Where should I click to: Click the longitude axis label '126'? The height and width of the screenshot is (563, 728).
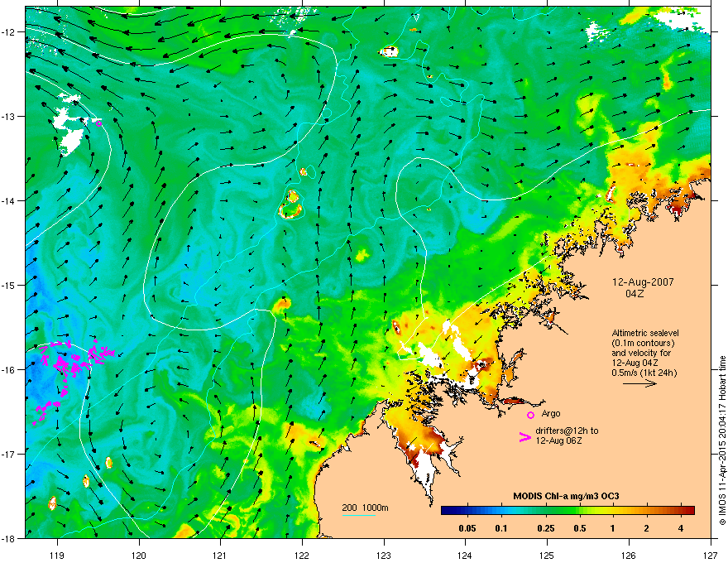629,555
